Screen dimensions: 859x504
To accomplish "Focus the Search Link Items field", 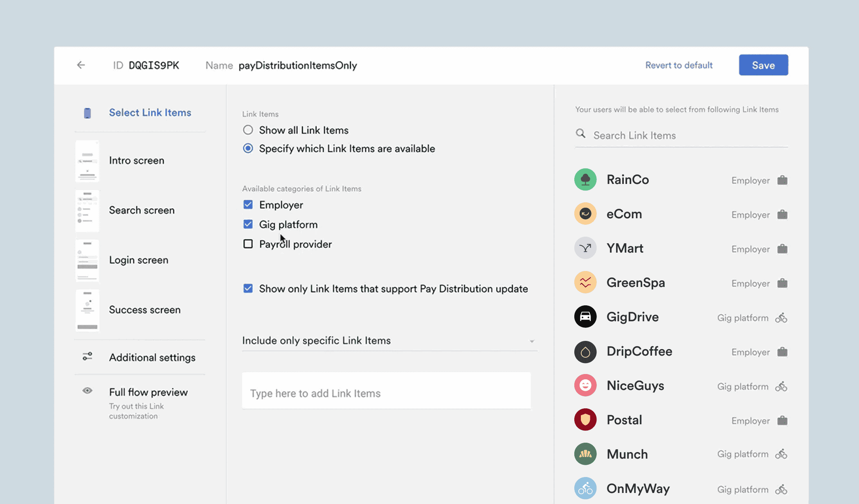I will click(681, 135).
